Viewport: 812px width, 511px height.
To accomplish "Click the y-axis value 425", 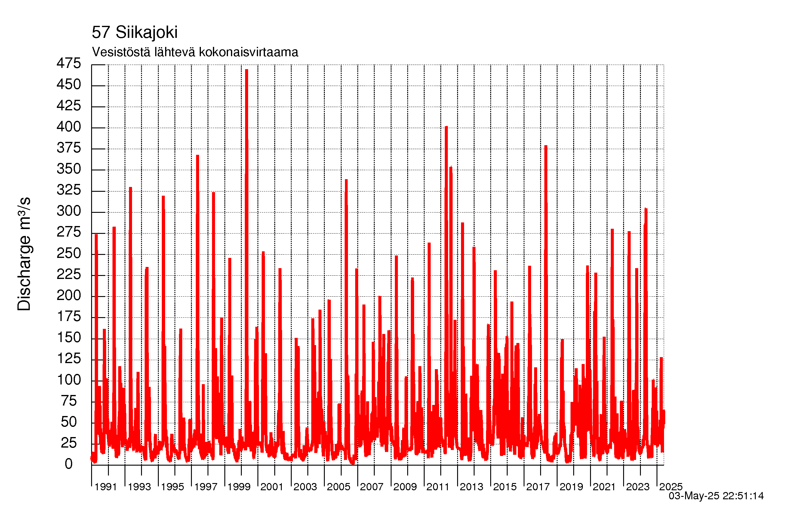I will click(x=69, y=106).
